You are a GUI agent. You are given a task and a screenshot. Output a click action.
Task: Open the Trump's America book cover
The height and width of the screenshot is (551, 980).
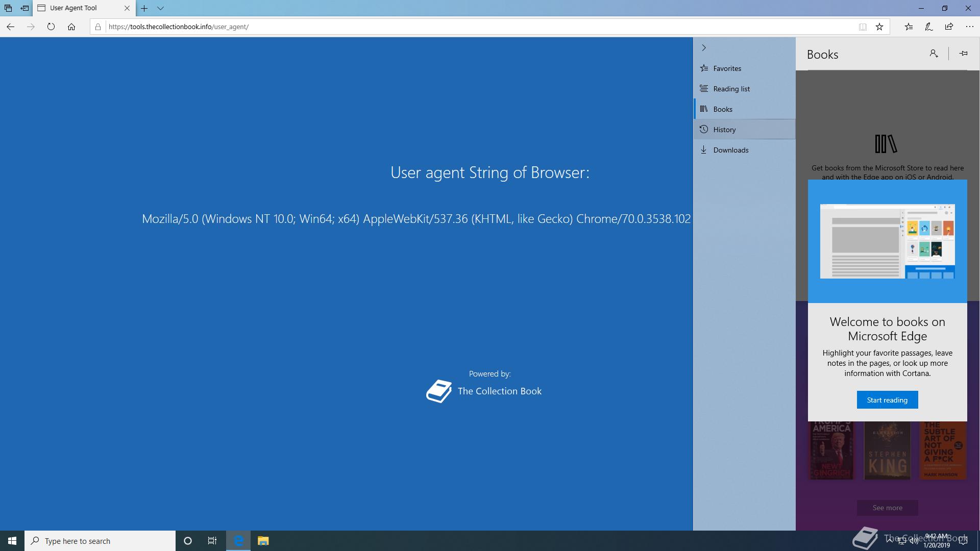831,450
